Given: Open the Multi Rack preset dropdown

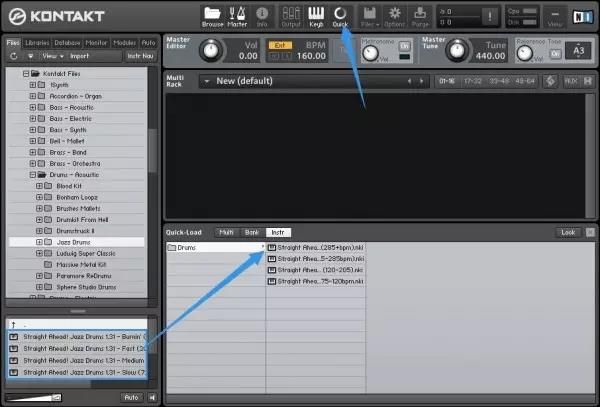Looking at the screenshot, I should coord(205,80).
